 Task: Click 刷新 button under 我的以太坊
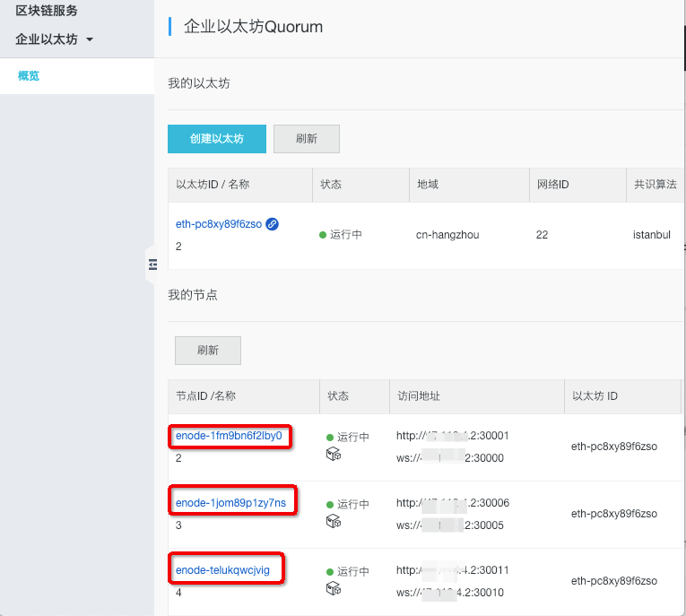(307, 139)
